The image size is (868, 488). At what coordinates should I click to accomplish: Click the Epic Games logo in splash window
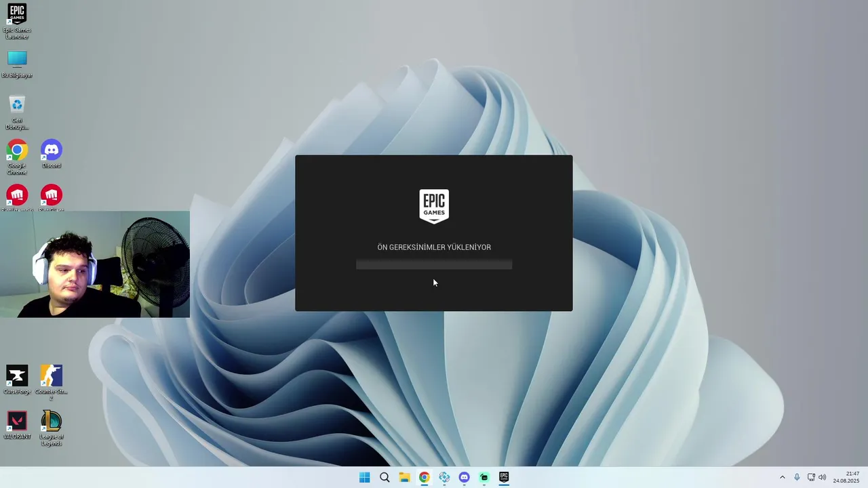(x=434, y=207)
